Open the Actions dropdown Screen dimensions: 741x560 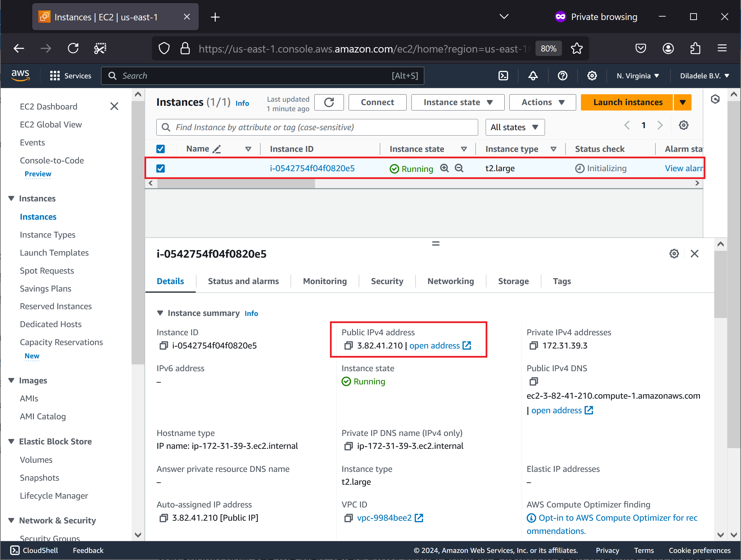click(x=543, y=102)
